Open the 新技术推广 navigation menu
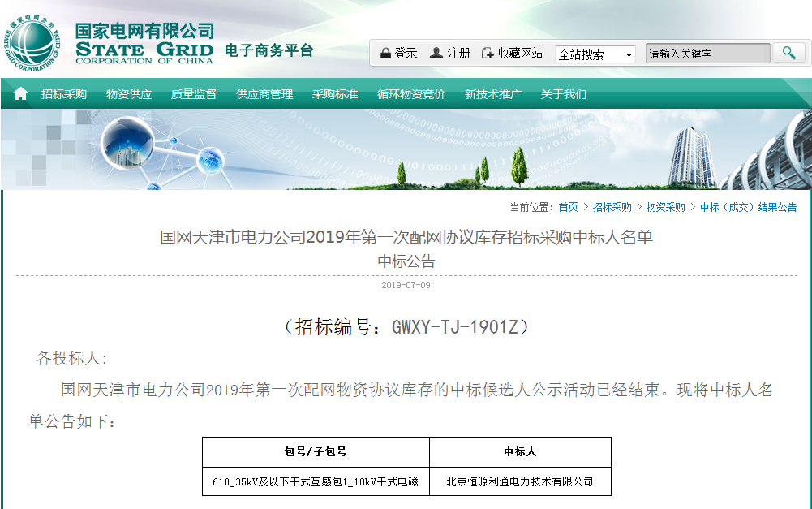Screen dimensions: 812x509 (x=493, y=94)
